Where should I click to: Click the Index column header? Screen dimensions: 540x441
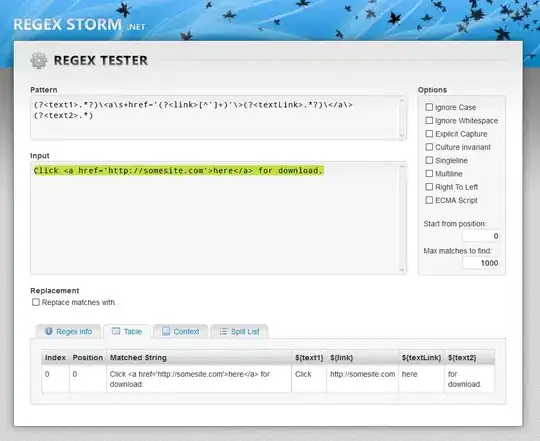click(55, 358)
